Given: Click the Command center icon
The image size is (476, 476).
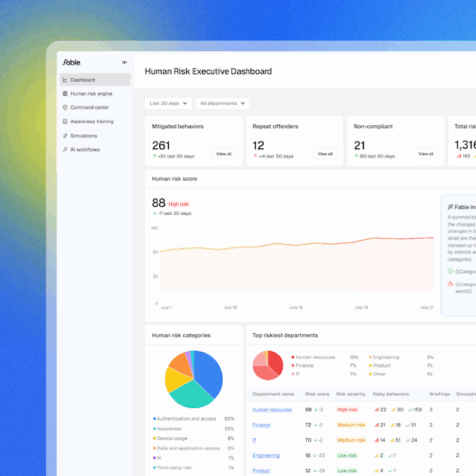Looking at the screenshot, I should pos(65,108).
